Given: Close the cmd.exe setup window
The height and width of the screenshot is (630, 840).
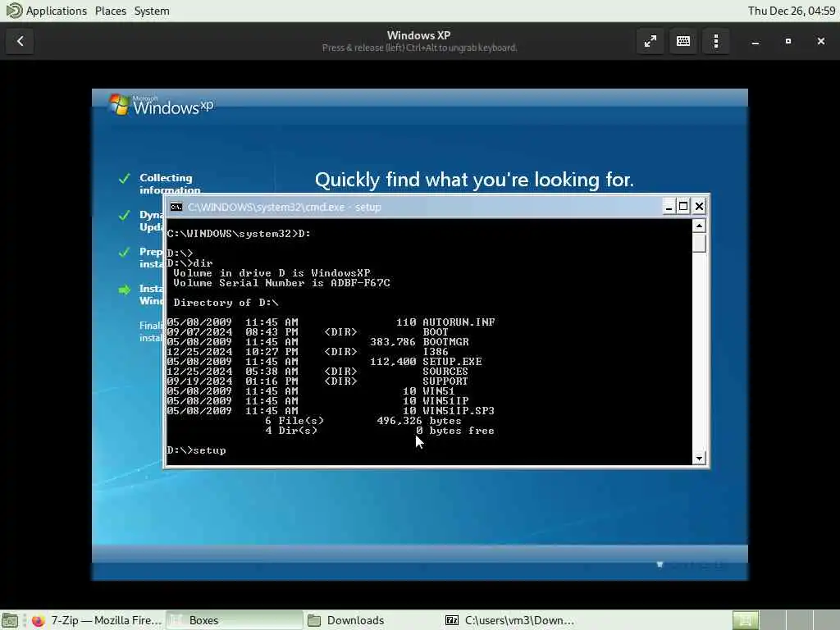Looking at the screenshot, I should click(699, 207).
